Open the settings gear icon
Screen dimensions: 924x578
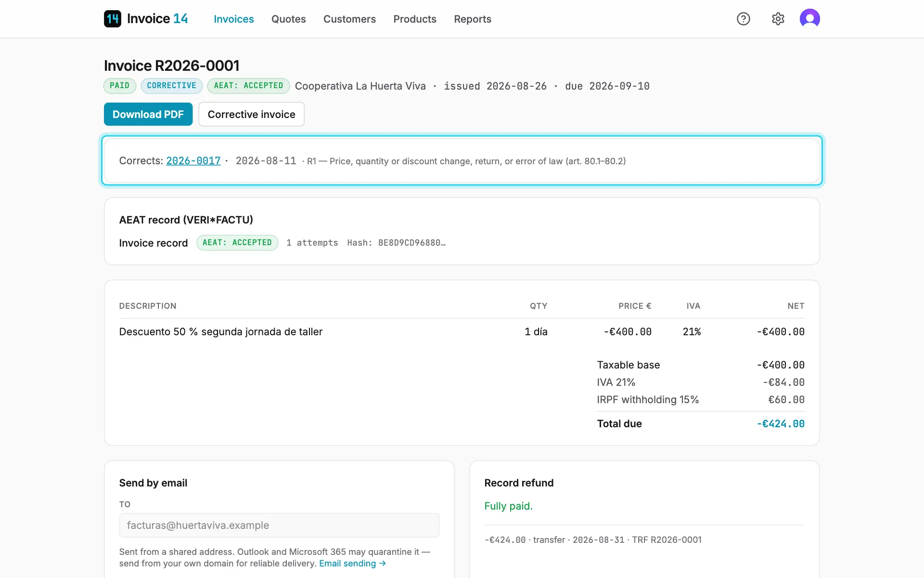click(x=778, y=19)
